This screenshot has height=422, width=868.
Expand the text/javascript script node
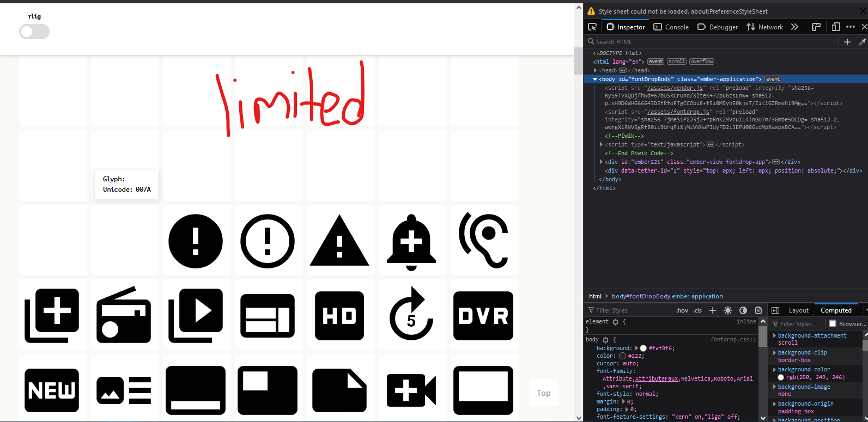tap(602, 144)
